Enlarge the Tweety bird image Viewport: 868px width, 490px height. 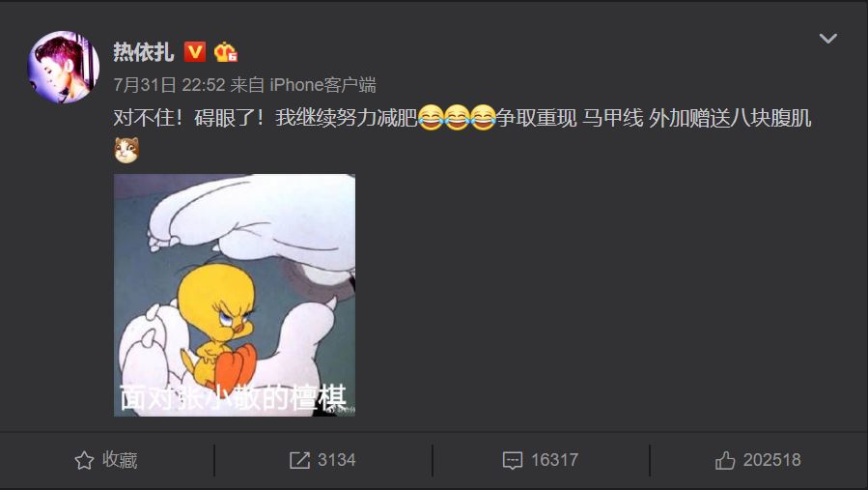click(235, 296)
